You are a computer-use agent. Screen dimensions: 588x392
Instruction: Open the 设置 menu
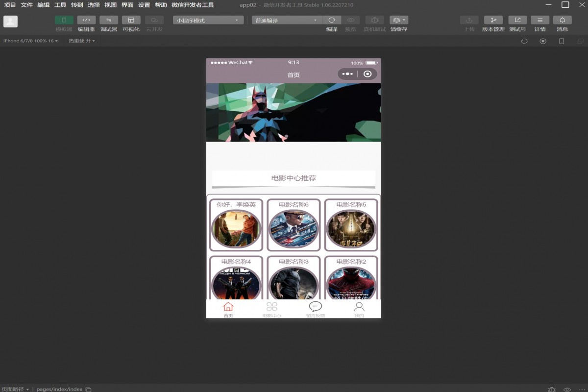click(x=144, y=5)
